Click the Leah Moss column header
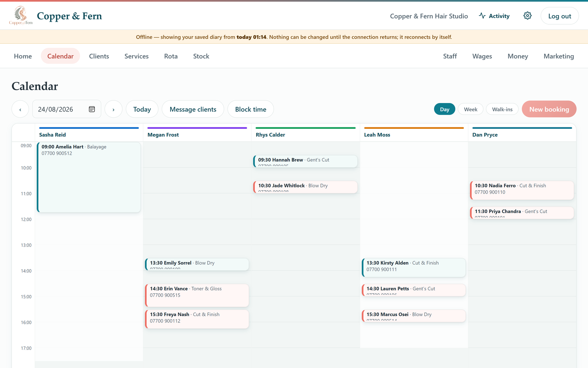The height and width of the screenshot is (368, 588). [414, 133]
